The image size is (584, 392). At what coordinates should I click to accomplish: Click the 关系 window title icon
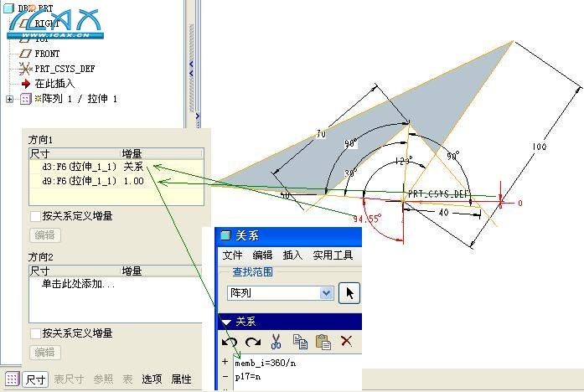click(x=225, y=235)
